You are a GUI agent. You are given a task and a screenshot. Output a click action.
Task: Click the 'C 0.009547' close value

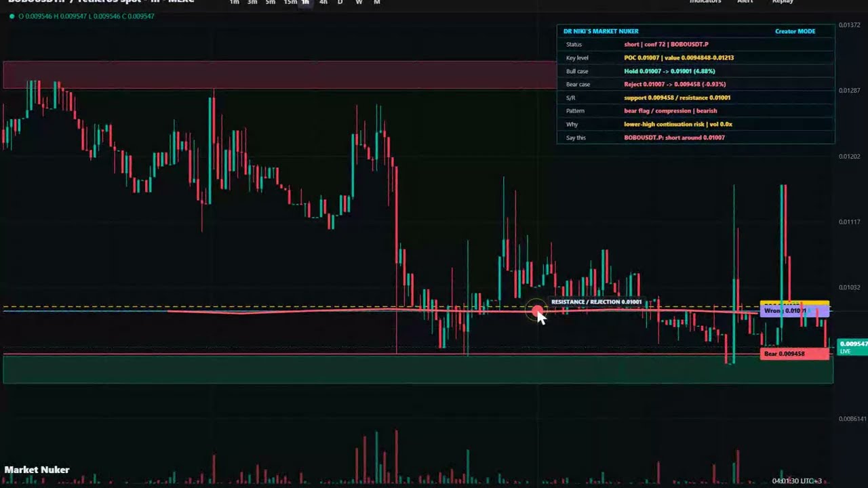tap(137, 16)
